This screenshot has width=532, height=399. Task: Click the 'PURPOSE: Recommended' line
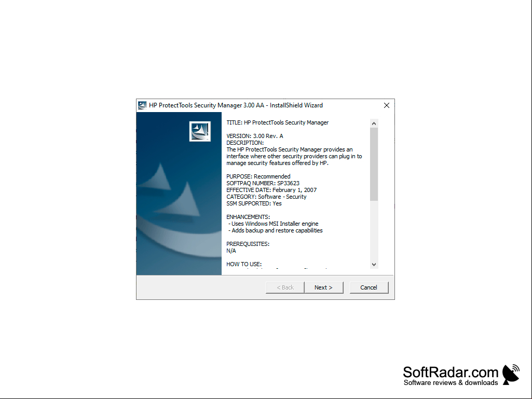pos(258,176)
